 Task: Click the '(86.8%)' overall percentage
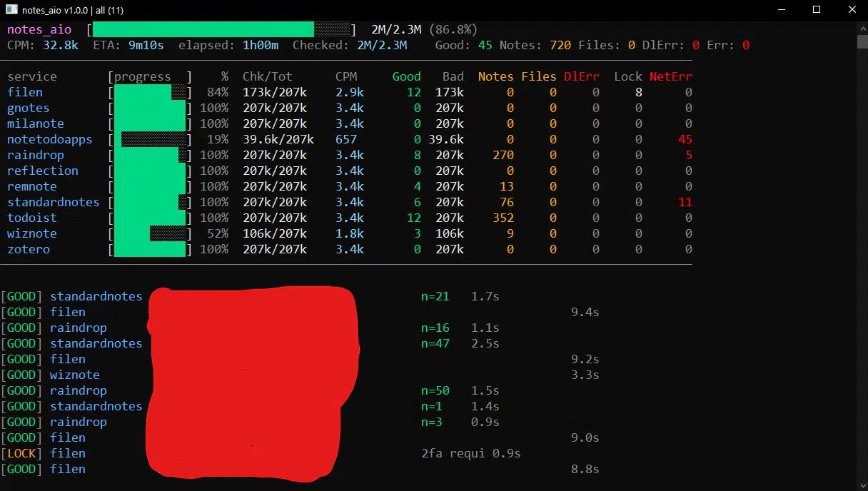click(x=453, y=29)
